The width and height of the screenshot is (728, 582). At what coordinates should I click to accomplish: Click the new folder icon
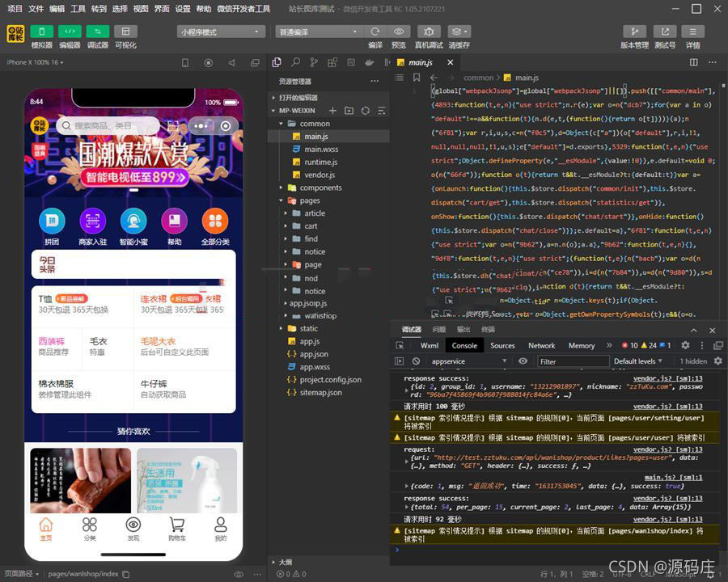click(349, 111)
